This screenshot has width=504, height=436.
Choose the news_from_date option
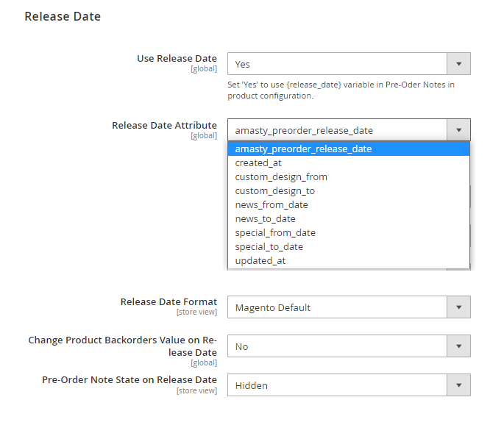[271, 204]
